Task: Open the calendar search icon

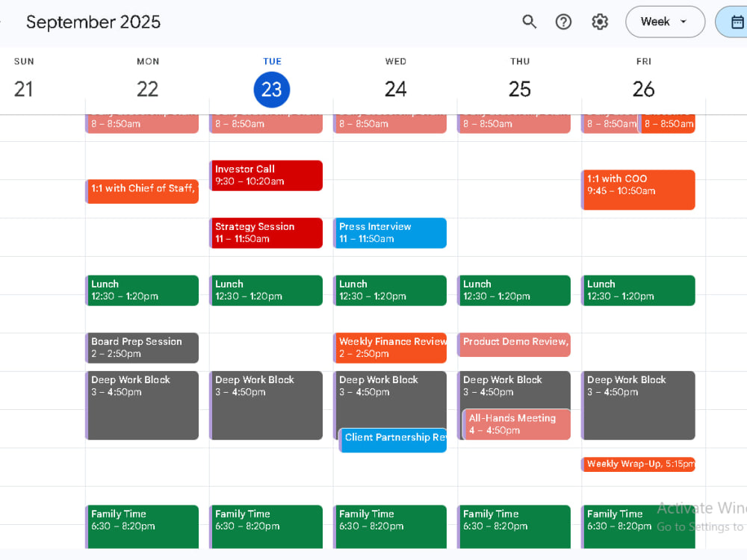Action: (530, 22)
